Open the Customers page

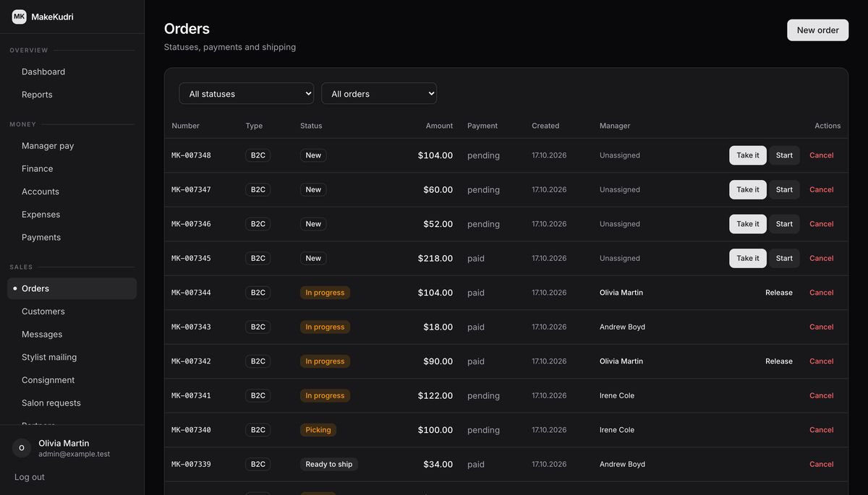[72, 311]
